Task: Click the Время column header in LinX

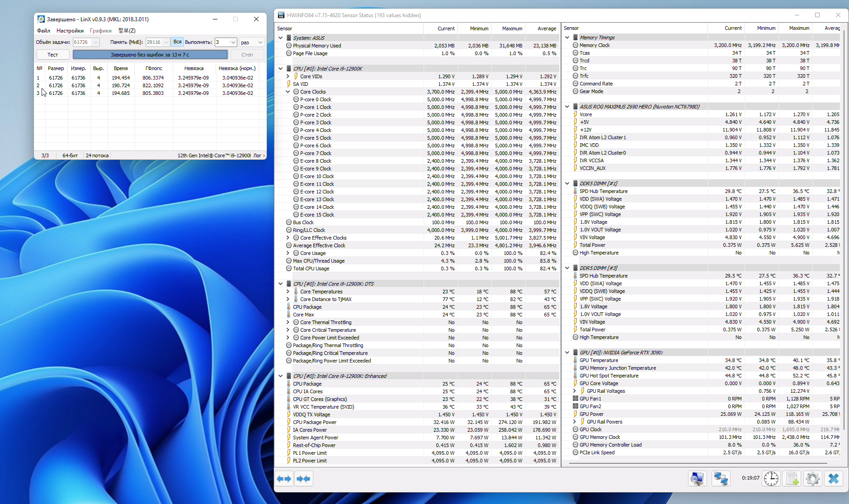Action: pos(121,68)
